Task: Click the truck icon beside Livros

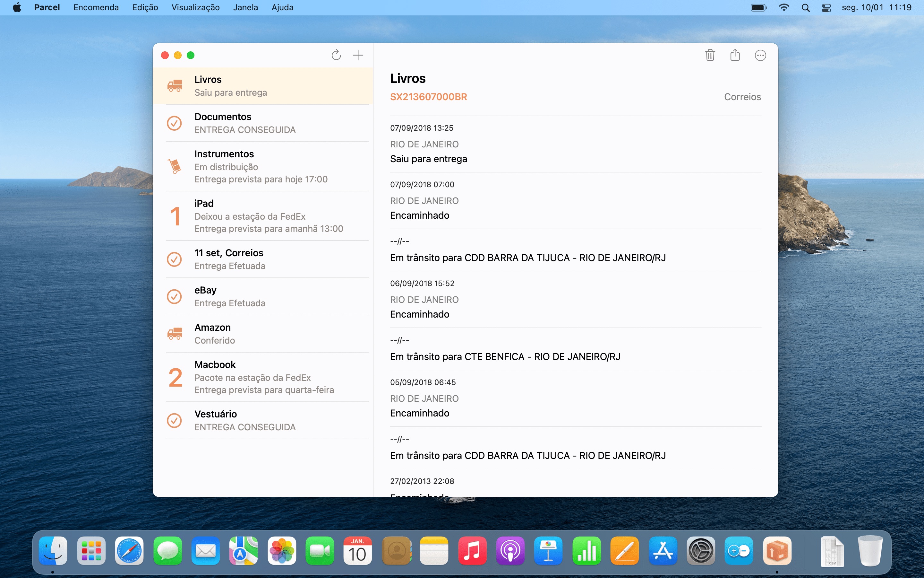Action: click(175, 86)
